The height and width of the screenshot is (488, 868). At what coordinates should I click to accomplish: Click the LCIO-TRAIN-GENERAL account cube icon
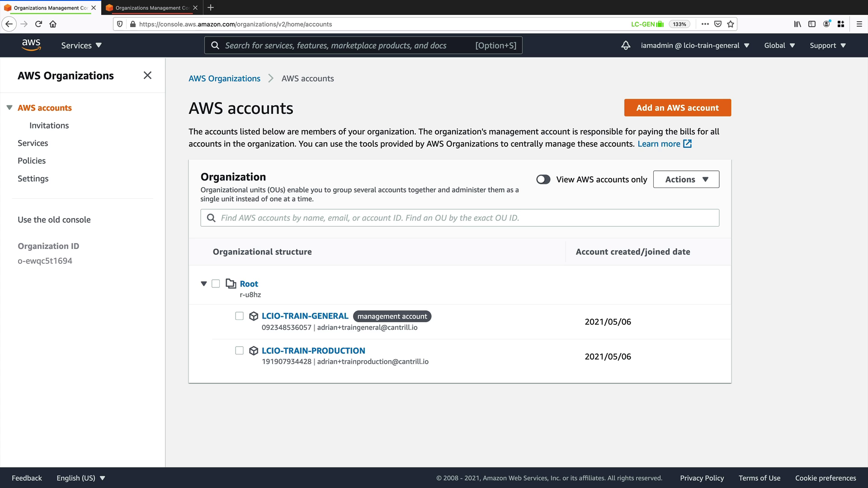coord(254,316)
